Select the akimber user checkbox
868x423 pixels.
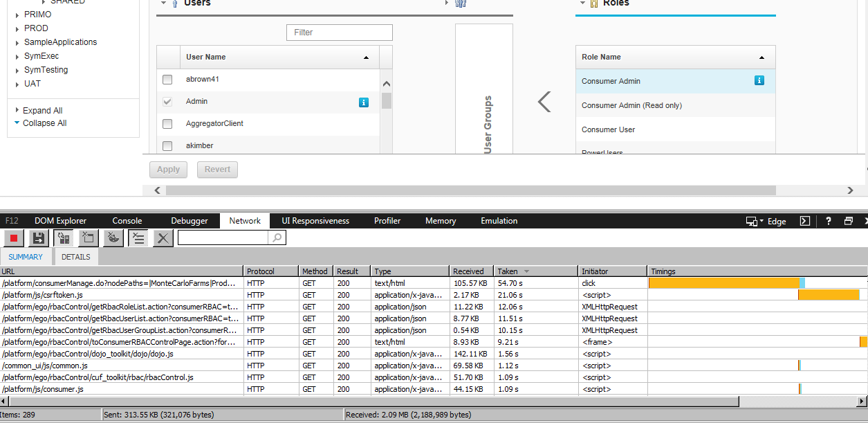point(167,146)
